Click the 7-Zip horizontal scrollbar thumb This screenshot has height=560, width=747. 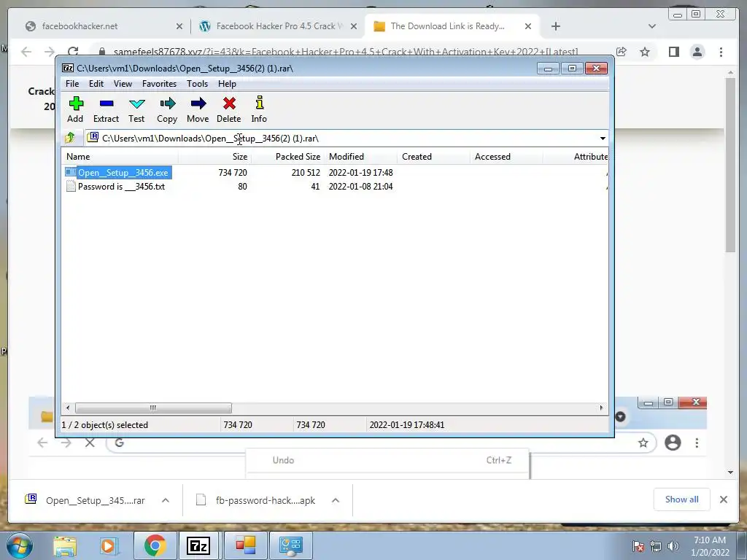click(153, 408)
